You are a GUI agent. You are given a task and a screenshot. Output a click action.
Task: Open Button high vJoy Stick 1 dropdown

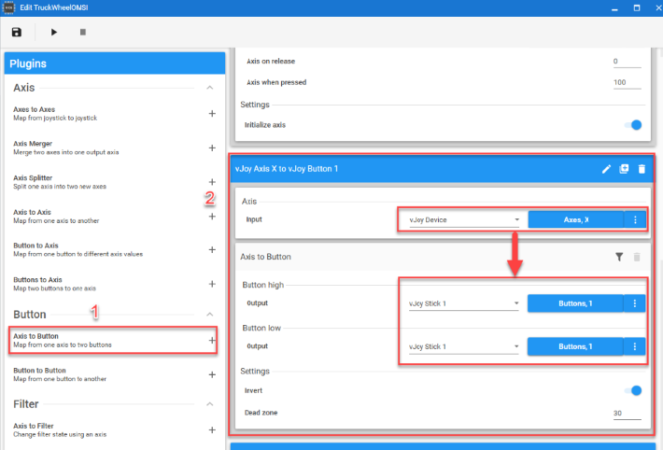[x=463, y=303]
